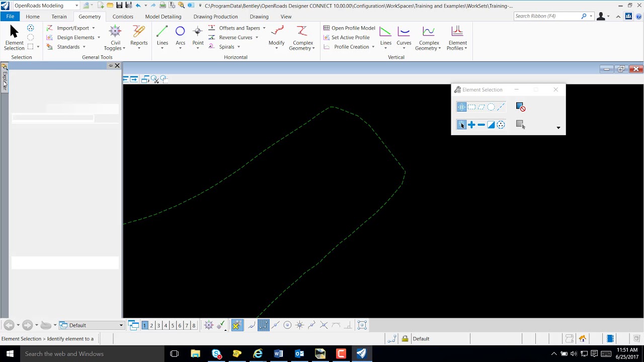Toggle AccuSnap button in snap toolbar

pos(236,325)
